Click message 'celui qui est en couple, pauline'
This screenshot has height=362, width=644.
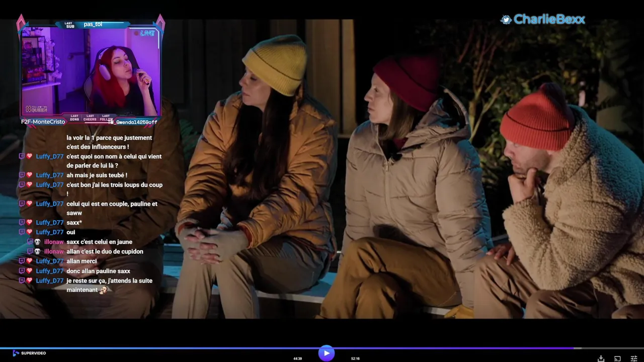112,208
